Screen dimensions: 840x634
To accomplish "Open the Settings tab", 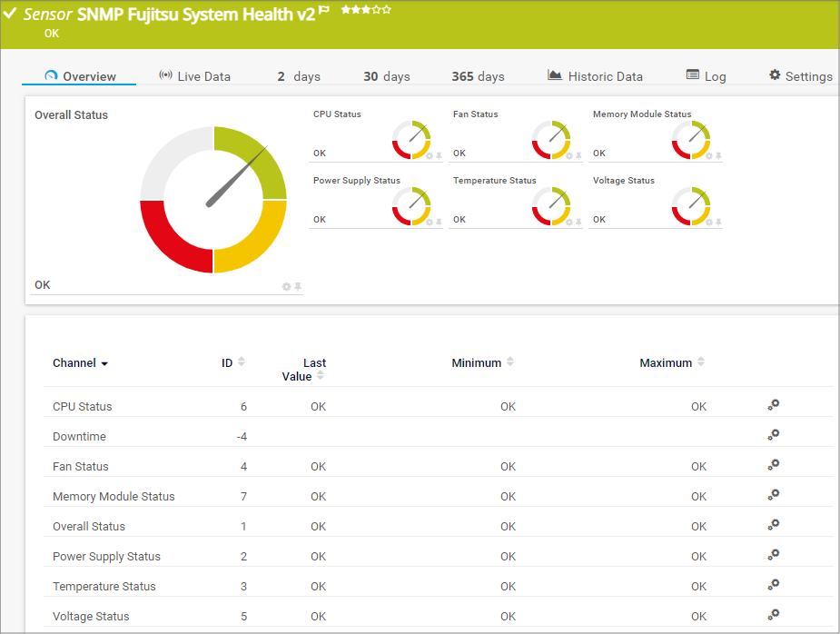I will pyautogui.click(x=800, y=76).
